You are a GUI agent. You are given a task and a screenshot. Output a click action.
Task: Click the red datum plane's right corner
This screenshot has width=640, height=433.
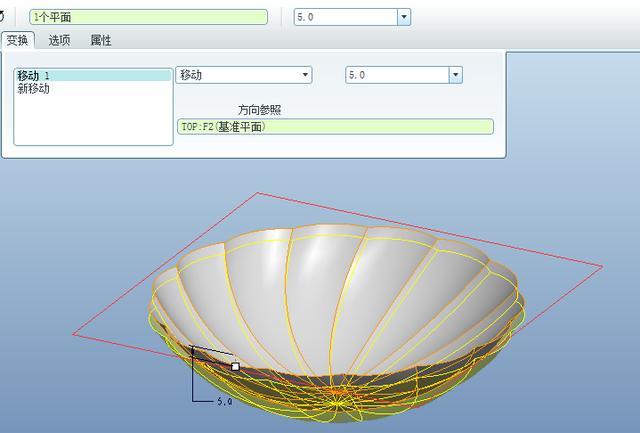point(601,266)
